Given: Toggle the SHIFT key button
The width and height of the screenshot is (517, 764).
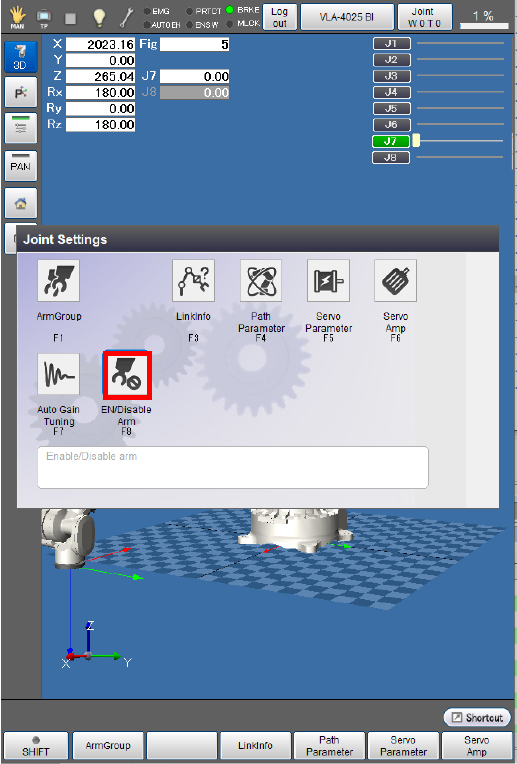Looking at the screenshot, I should [36, 745].
